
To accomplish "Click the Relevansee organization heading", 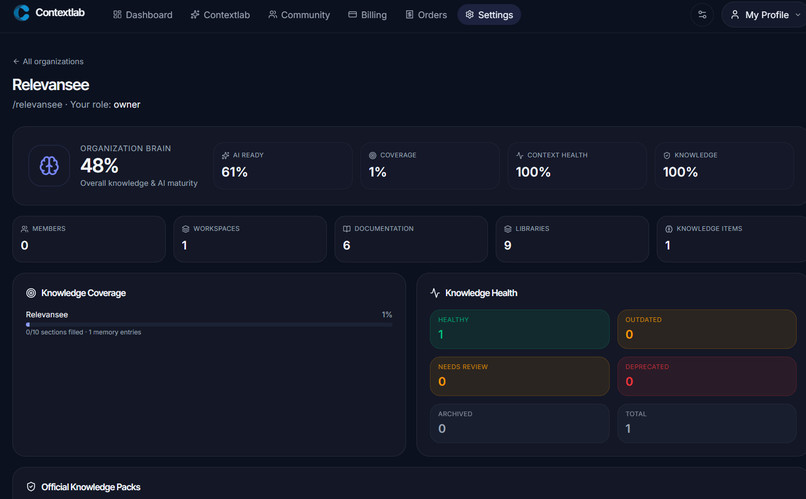I will tap(50, 85).
